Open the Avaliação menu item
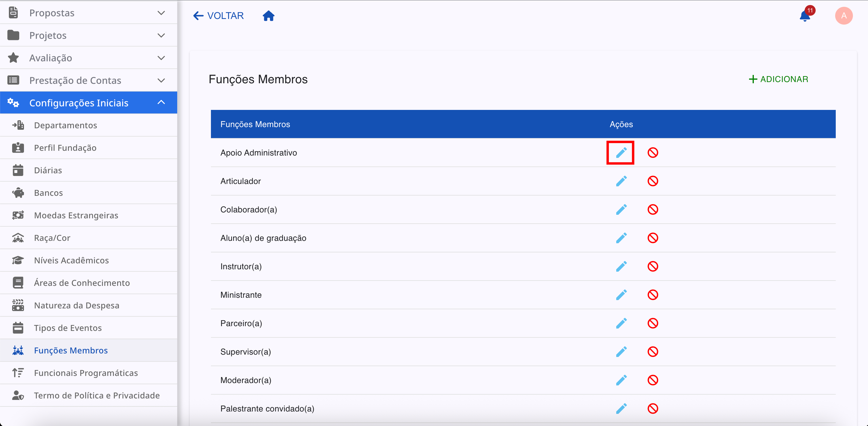The width and height of the screenshot is (868, 426). click(x=51, y=58)
